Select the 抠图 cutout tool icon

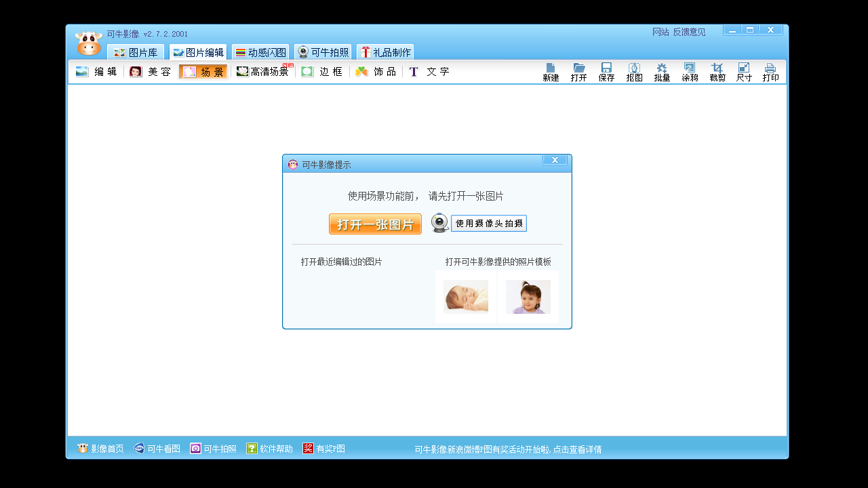click(x=633, y=71)
